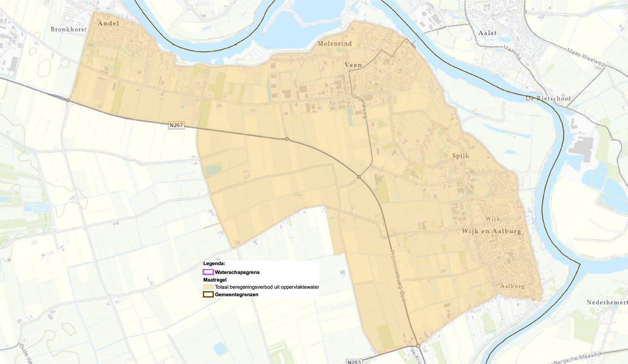
Task: Select the Aalst town label
Action: [487, 33]
